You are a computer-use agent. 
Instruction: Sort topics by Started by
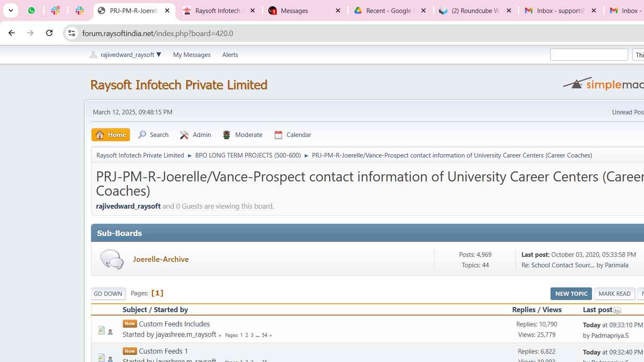(x=171, y=310)
